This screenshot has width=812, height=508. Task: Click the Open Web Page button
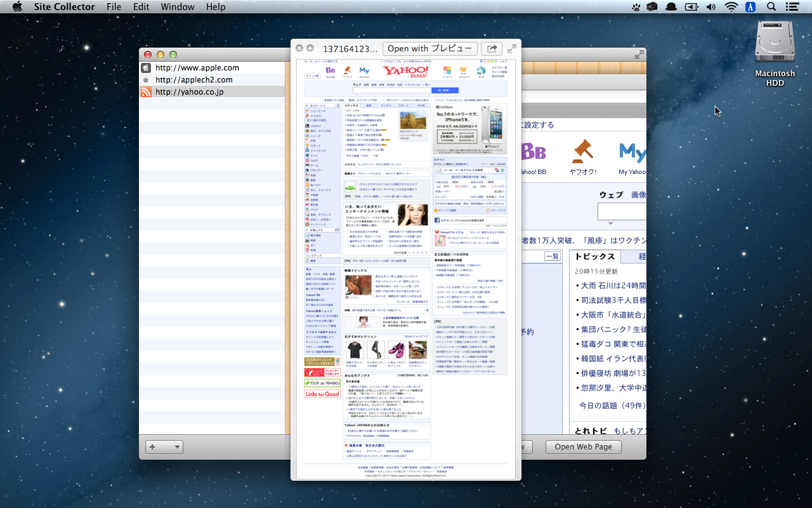[583, 447]
